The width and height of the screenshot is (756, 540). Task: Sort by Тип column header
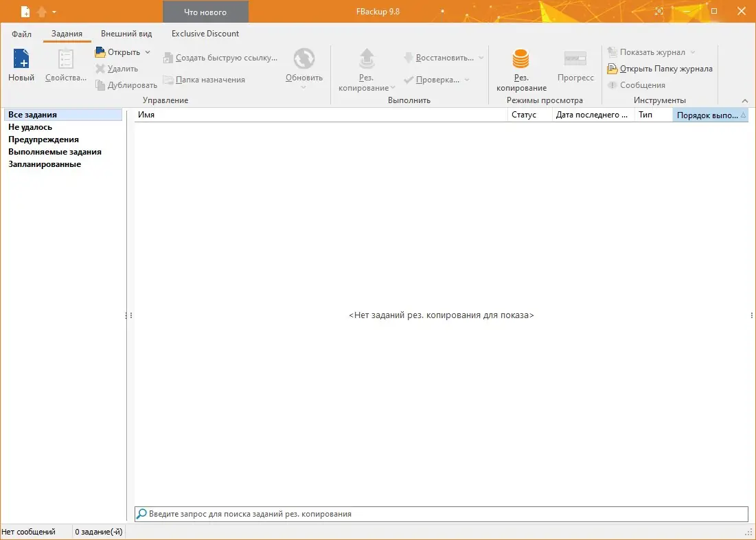coord(653,115)
